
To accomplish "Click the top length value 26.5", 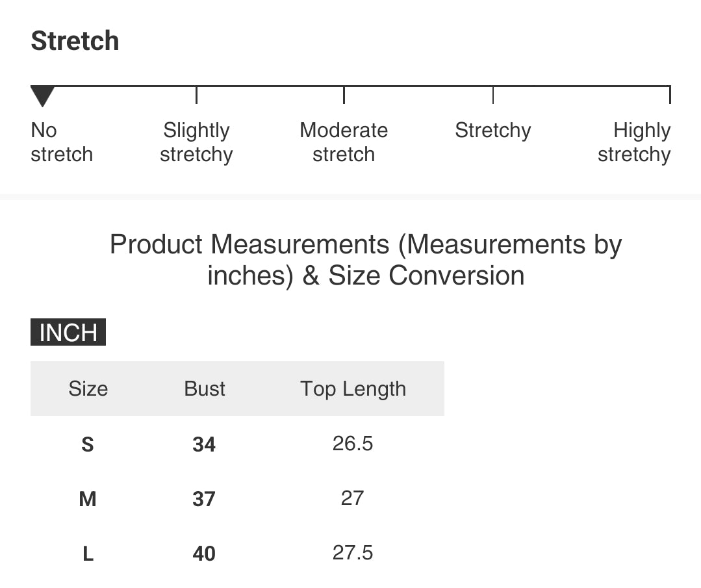I will 352,444.
